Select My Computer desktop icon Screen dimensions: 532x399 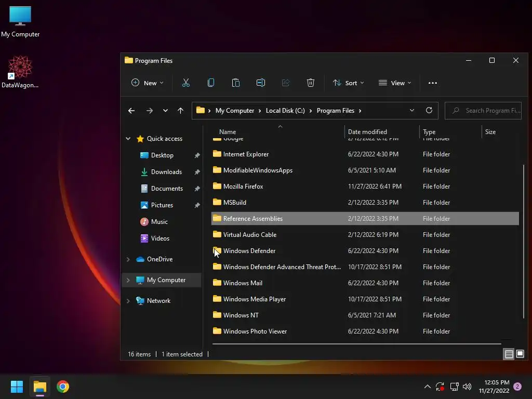[20, 22]
